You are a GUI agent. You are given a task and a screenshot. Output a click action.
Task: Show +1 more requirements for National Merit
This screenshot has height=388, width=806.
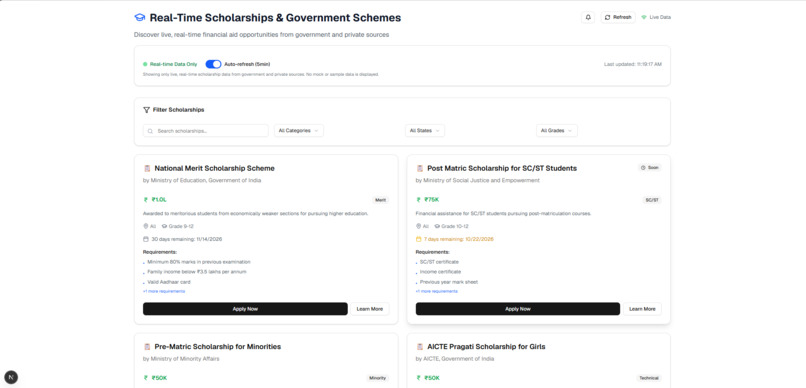[x=164, y=291]
